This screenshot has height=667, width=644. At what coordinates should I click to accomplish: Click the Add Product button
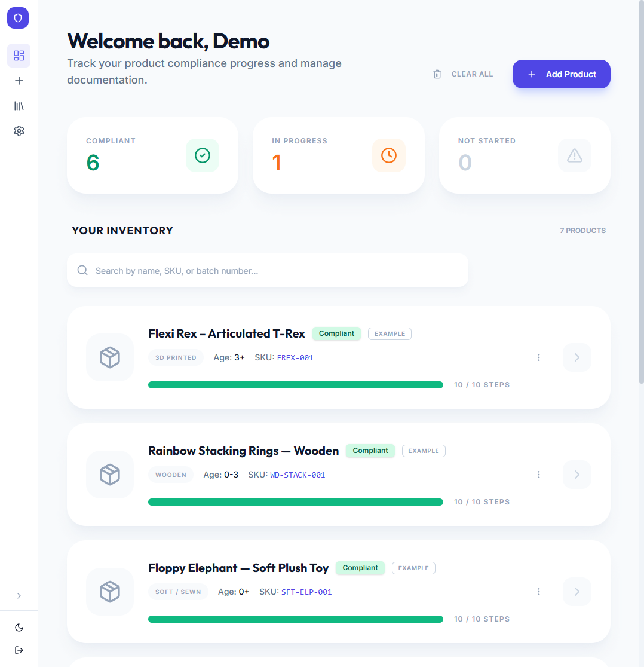pos(561,74)
